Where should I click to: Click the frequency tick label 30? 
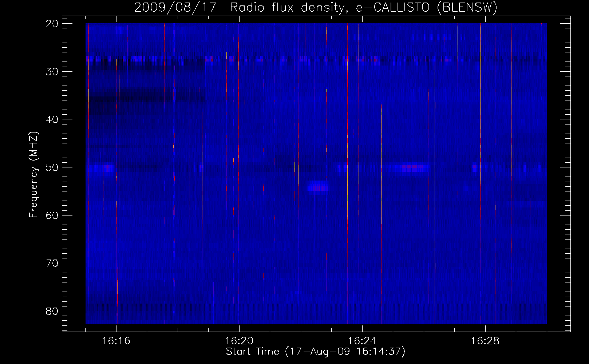pyautogui.click(x=52, y=72)
